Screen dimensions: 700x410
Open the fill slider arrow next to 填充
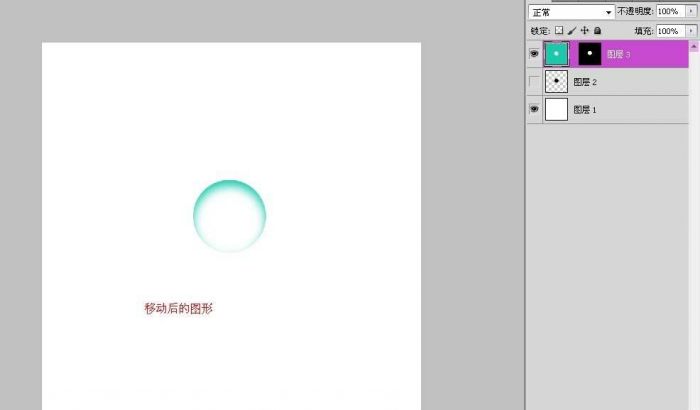tap(692, 31)
